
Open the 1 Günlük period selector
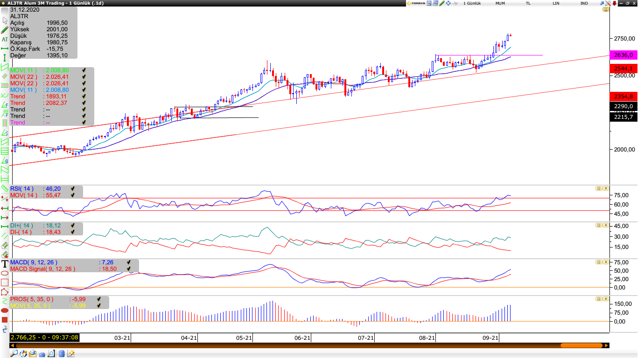coord(472,3)
